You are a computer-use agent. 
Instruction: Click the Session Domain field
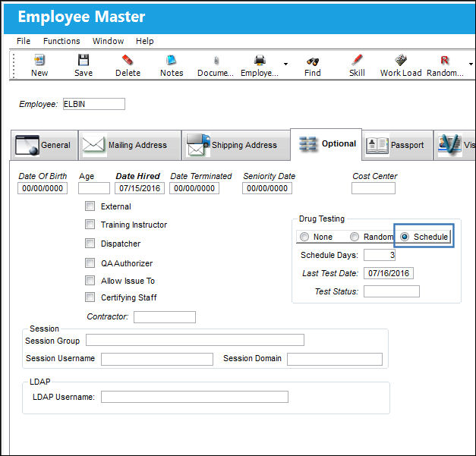335,359
